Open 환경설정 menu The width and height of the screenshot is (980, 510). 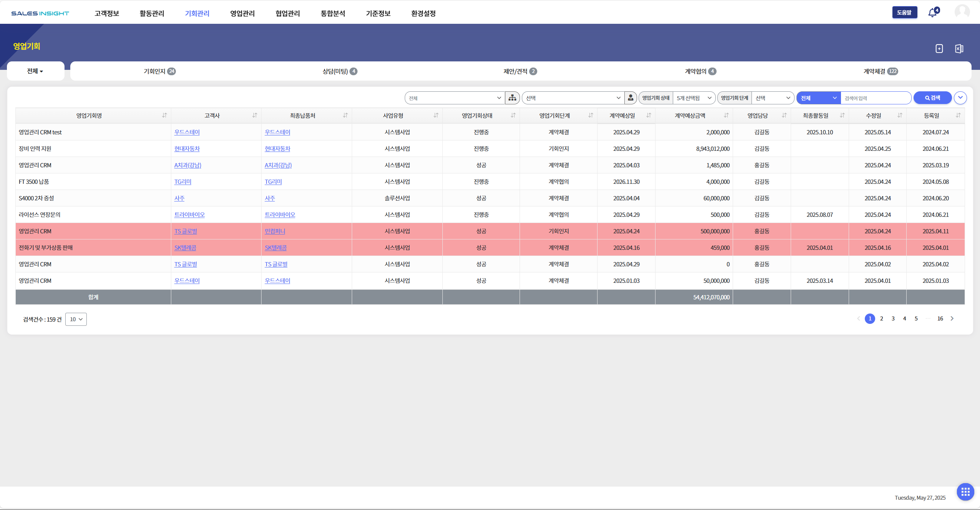pyautogui.click(x=424, y=13)
